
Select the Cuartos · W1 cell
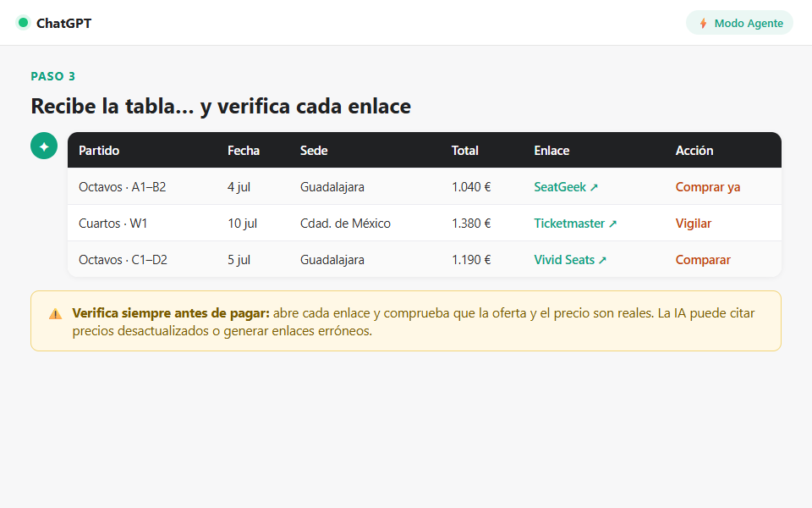(112, 224)
